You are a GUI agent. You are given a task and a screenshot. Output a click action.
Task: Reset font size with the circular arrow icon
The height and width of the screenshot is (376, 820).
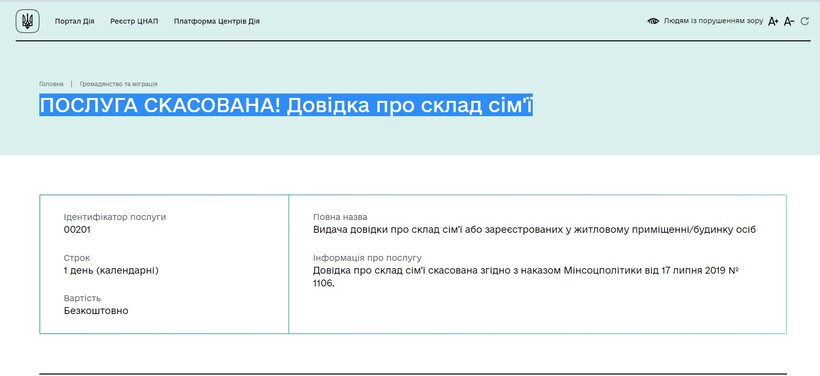pos(804,21)
